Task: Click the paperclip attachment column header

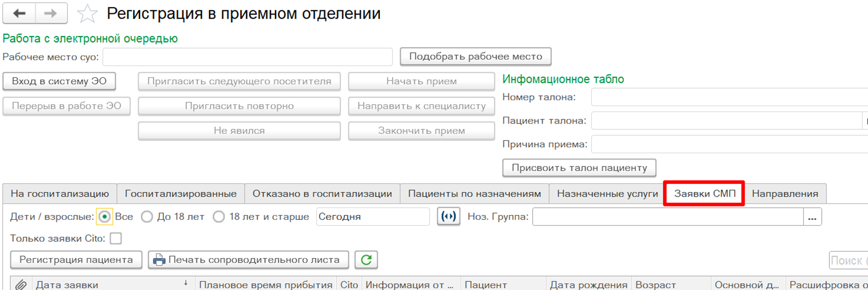Action: (20, 285)
